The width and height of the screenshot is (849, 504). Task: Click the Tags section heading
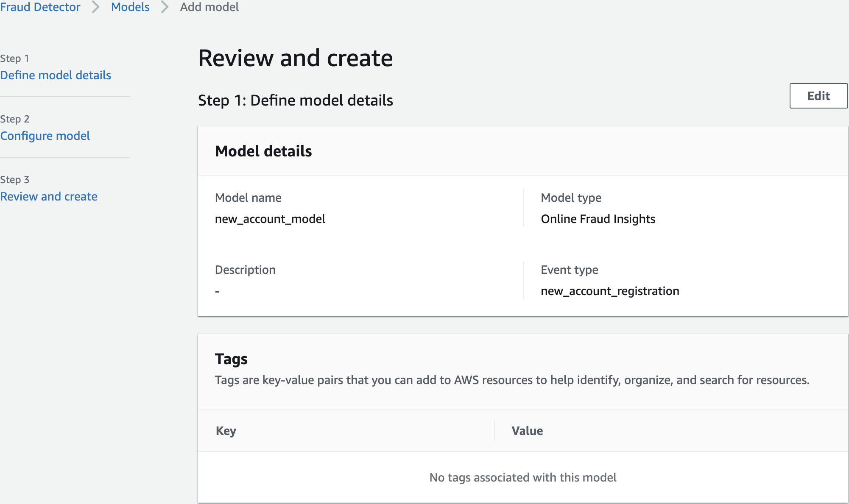coord(231,359)
